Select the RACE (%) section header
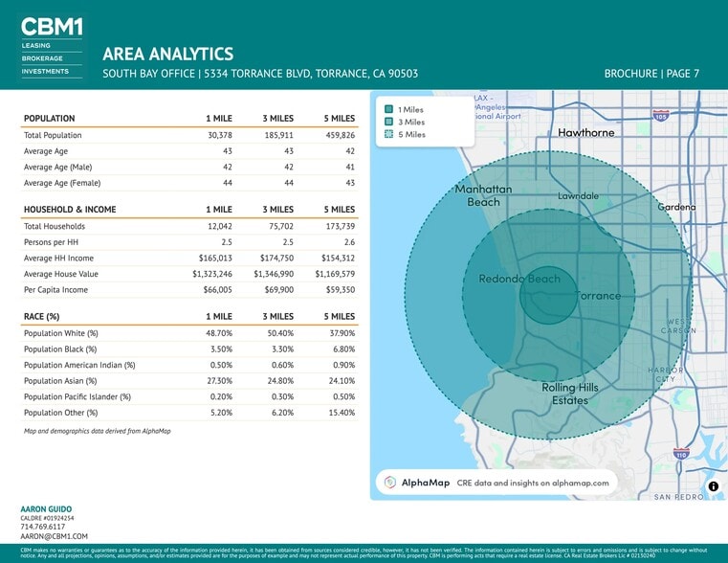The image size is (728, 563). 41,316
